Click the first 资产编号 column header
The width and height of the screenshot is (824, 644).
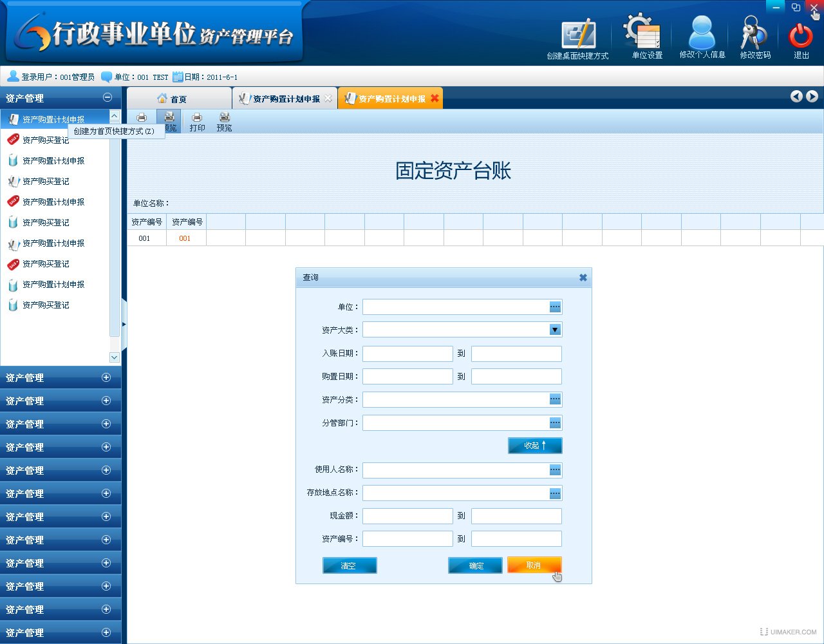pyautogui.click(x=147, y=222)
